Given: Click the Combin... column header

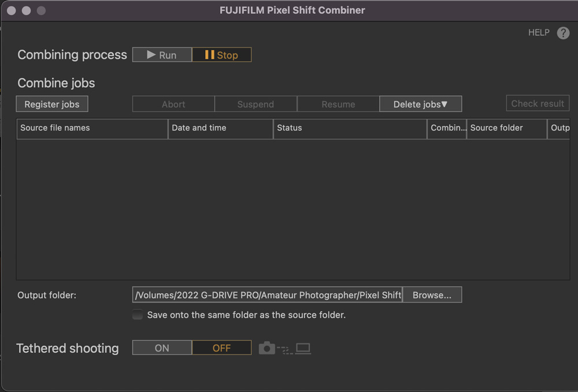Looking at the screenshot, I should point(447,129).
